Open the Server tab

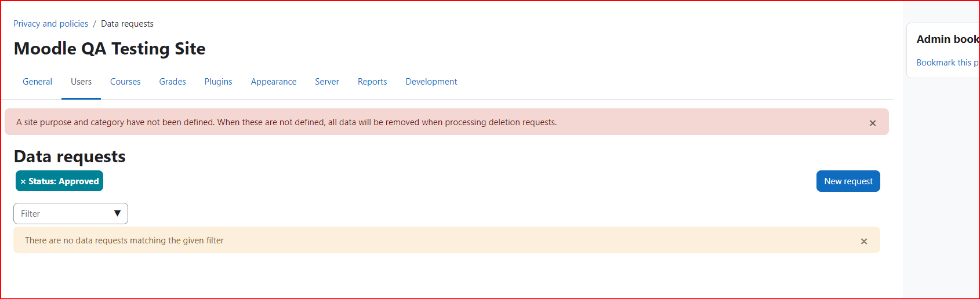coord(326,82)
